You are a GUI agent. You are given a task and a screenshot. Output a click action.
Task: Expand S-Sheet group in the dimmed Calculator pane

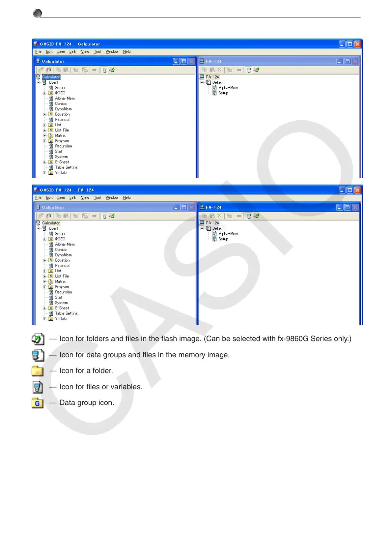click(x=45, y=308)
